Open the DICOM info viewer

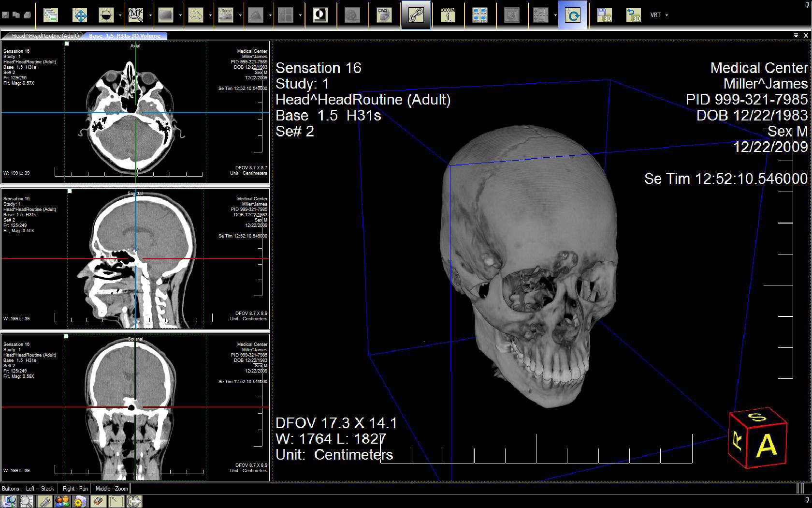tap(448, 15)
